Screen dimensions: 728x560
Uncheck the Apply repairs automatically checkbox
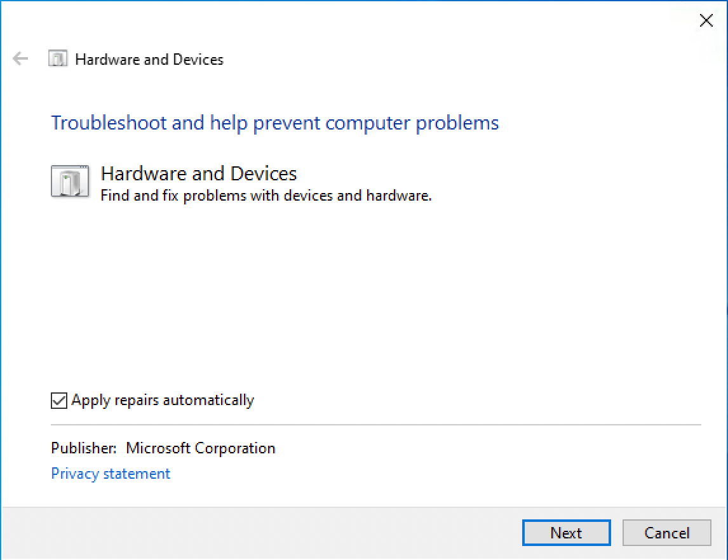59,401
